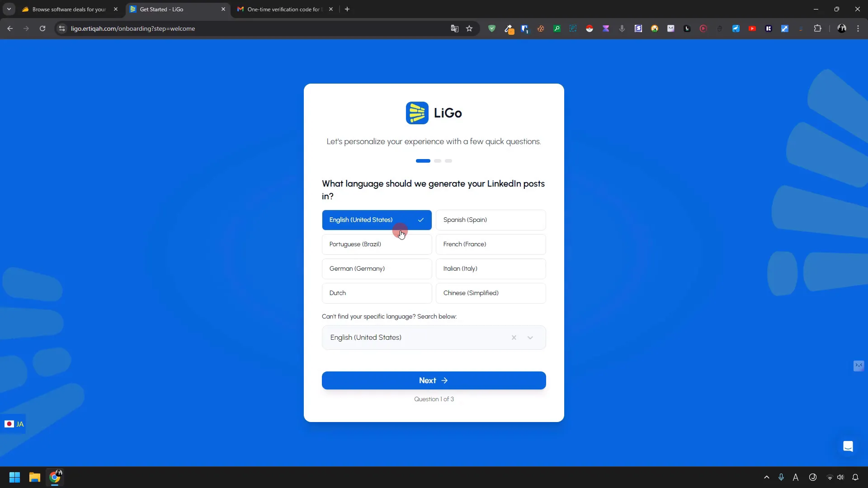Close the Gmail verification code tab
Viewport: 868px width, 488px height.
[331, 9]
